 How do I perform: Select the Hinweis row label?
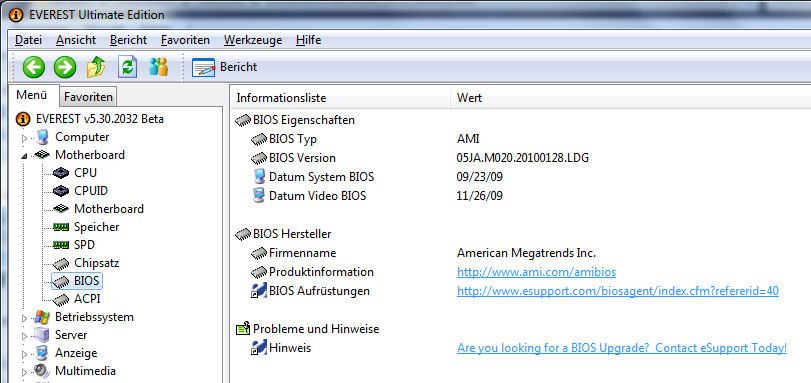(x=290, y=348)
